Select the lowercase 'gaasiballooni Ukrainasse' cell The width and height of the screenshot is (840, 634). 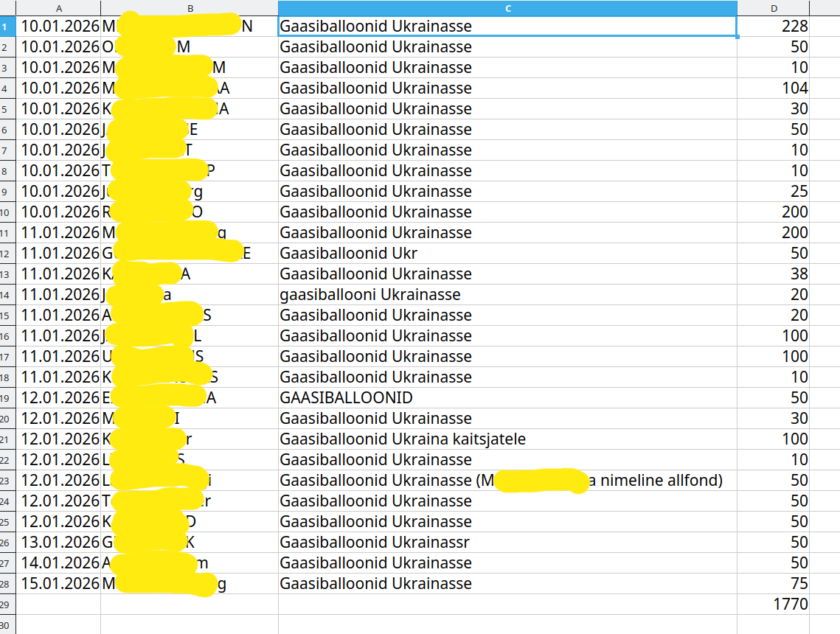[x=507, y=295]
